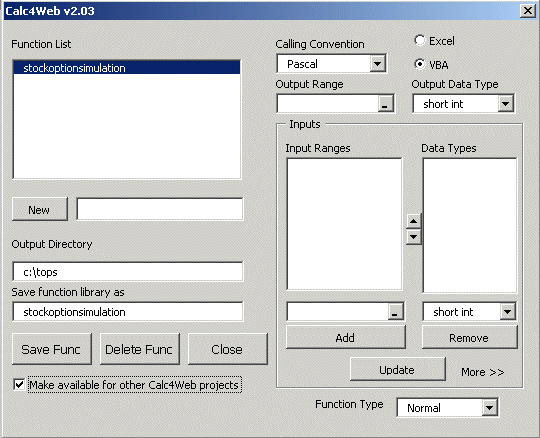This screenshot has width=540, height=438.
Task: Click the Update button
Action: pyautogui.click(x=397, y=369)
